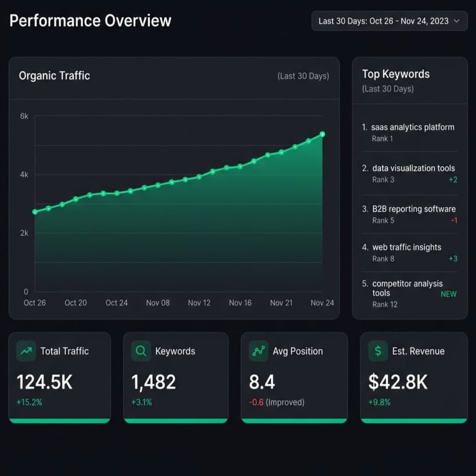This screenshot has width=476, height=476.
Task: Open the Keywords stat card label
Action: (175, 351)
